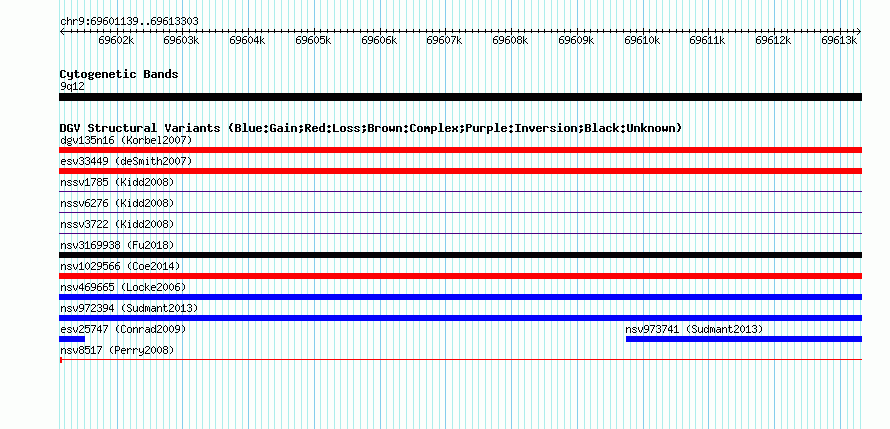Click the thin red line under nsv8517
Viewport: 890px width, 429px height.
tap(460, 360)
